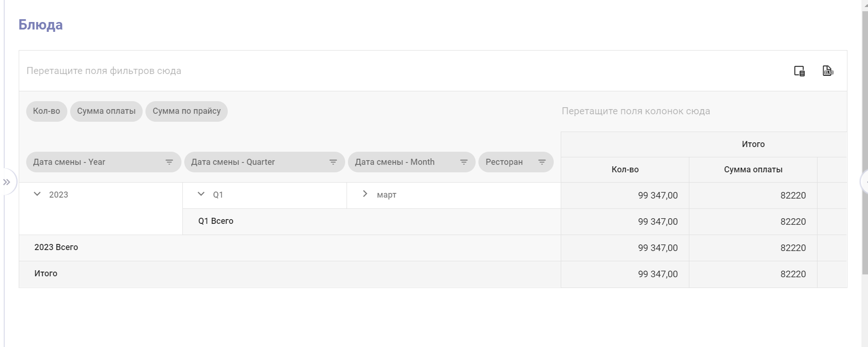The height and width of the screenshot is (347, 868).
Task: Click the Сумма оплаты data field chip
Action: (x=106, y=111)
